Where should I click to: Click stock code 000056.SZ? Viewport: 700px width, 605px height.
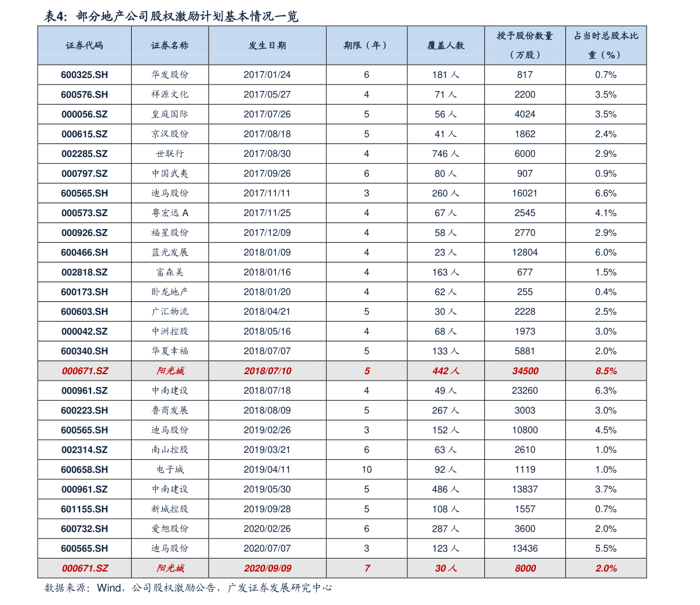pyautogui.click(x=85, y=114)
